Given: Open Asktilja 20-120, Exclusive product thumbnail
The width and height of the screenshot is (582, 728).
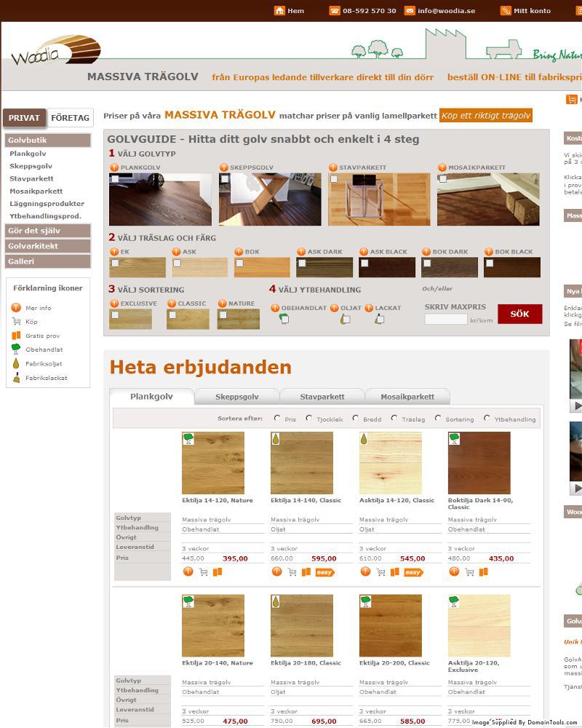Looking at the screenshot, I should pyautogui.click(x=479, y=625).
